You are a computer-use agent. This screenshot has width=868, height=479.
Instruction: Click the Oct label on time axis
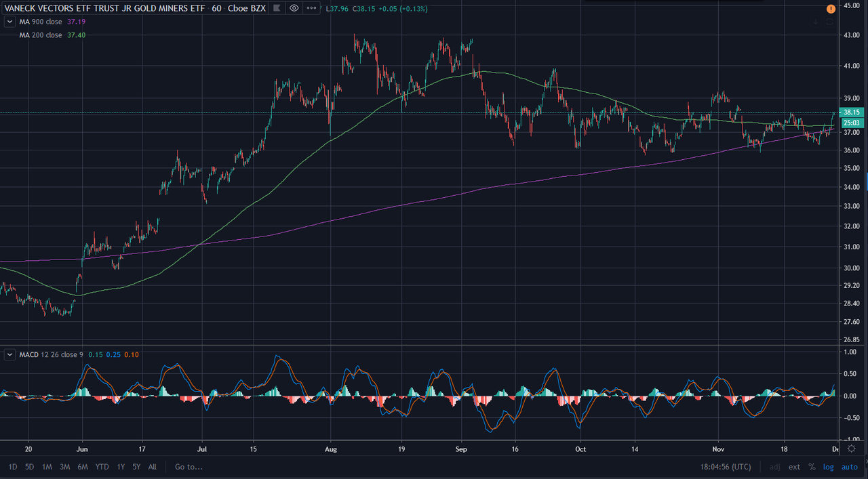click(580, 449)
